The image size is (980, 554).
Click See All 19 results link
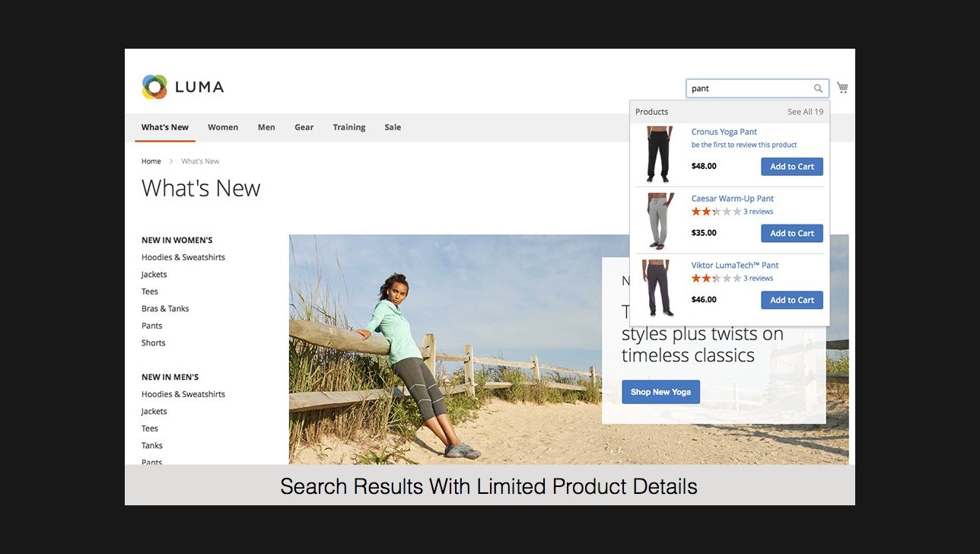[805, 112]
